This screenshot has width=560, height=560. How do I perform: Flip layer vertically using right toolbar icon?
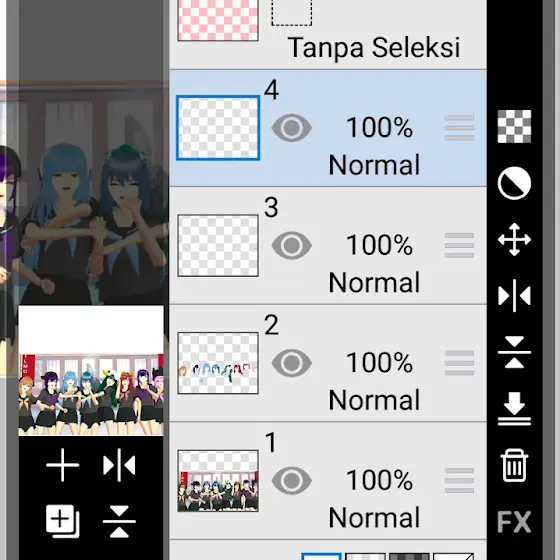coord(514,352)
